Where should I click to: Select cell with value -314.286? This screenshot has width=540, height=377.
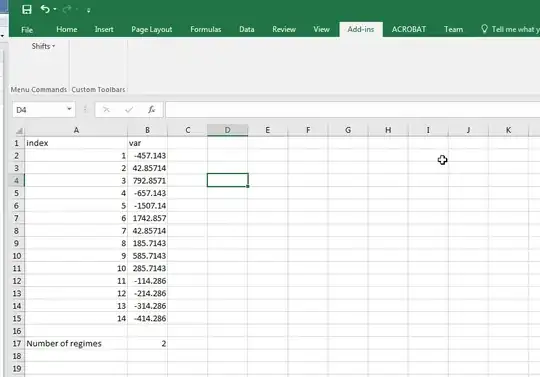(x=147, y=306)
